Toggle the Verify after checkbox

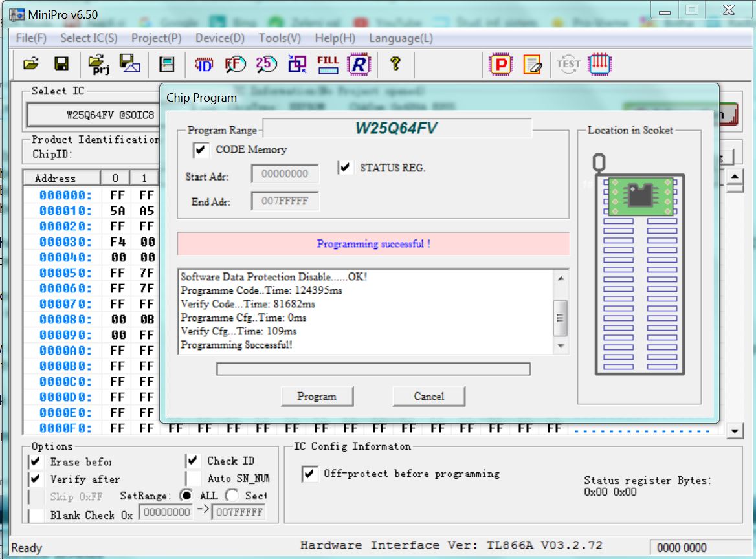[36, 479]
